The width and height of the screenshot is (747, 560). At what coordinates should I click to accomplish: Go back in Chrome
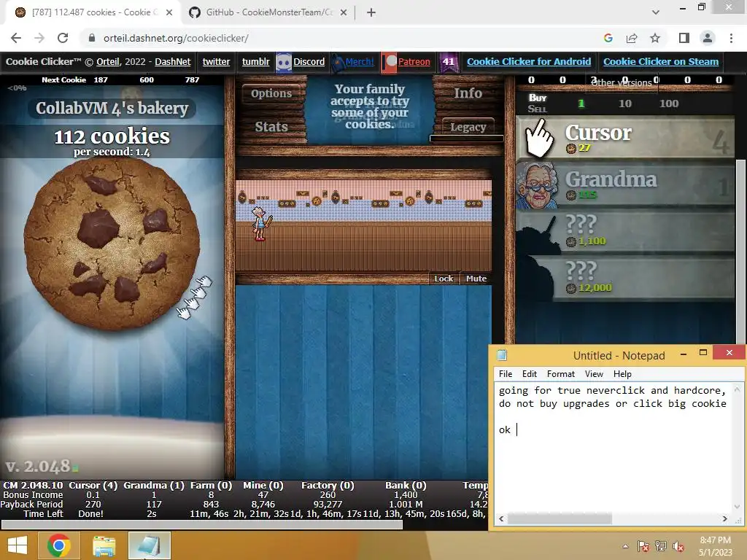point(16,38)
